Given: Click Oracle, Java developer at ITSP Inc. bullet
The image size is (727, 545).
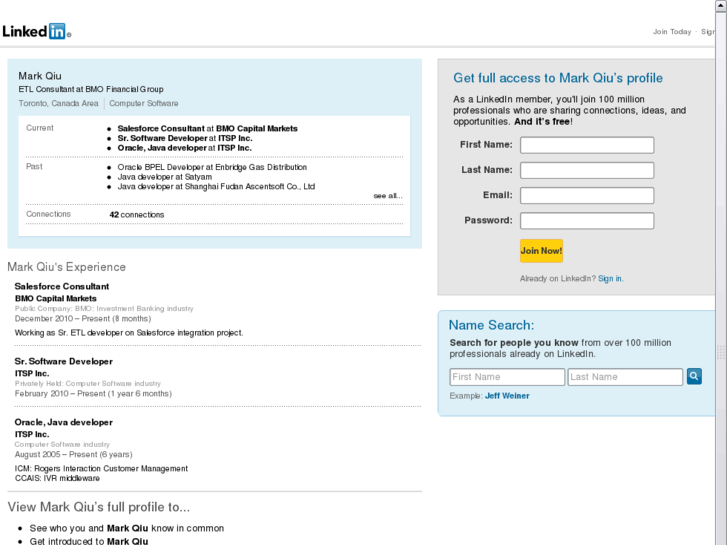Looking at the screenshot, I should [x=184, y=148].
